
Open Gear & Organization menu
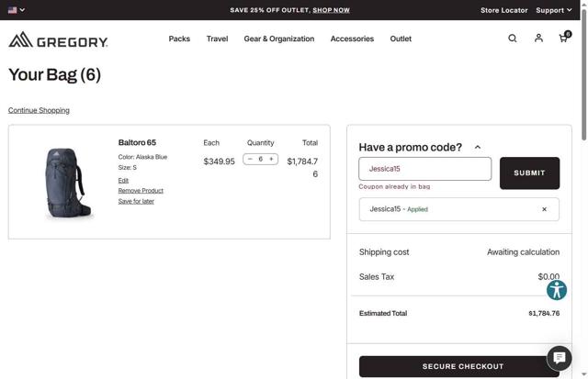pos(279,39)
